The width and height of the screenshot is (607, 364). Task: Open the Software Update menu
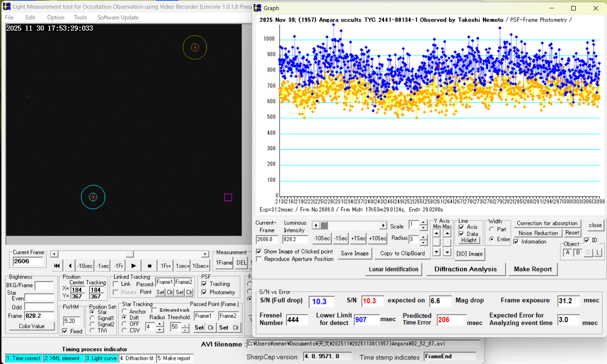[118, 17]
